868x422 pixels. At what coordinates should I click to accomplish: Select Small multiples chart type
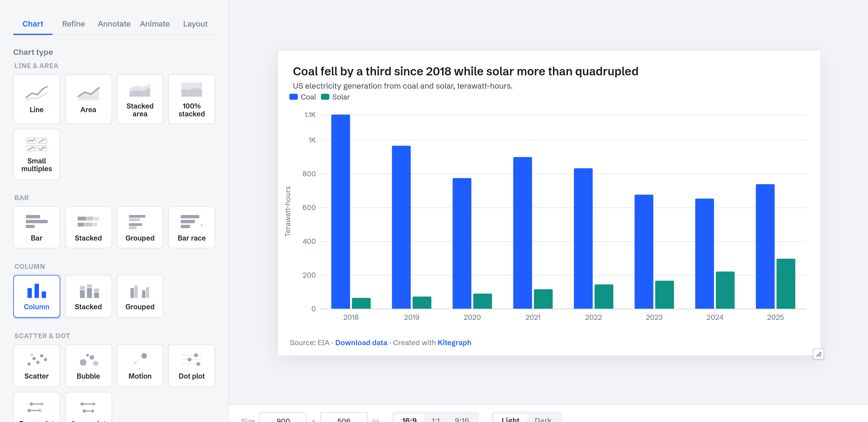(36, 154)
